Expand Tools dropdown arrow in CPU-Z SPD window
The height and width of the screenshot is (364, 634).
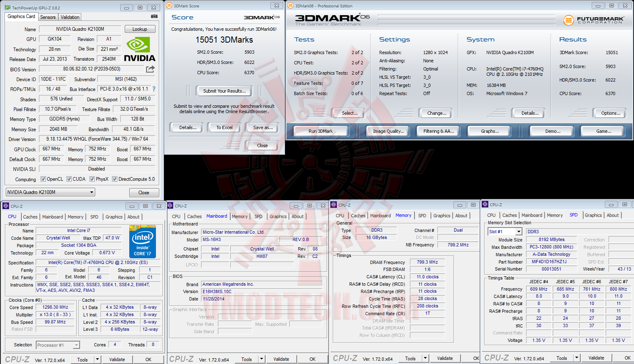click(x=577, y=358)
